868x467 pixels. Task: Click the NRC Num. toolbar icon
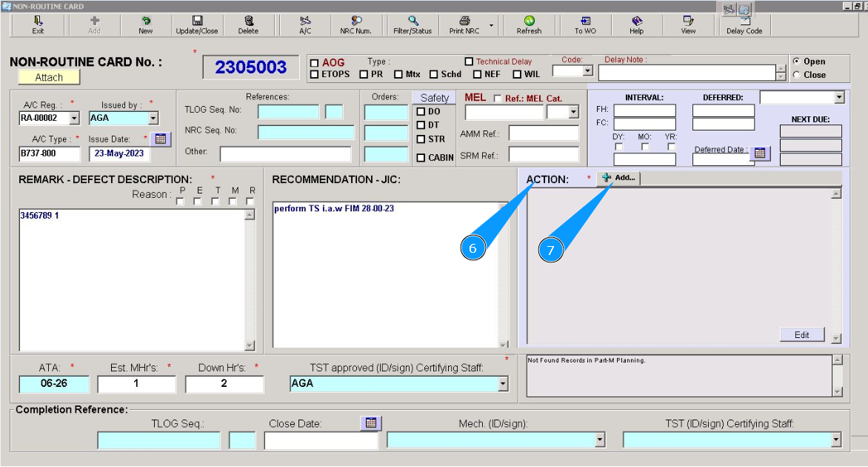(x=356, y=25)
